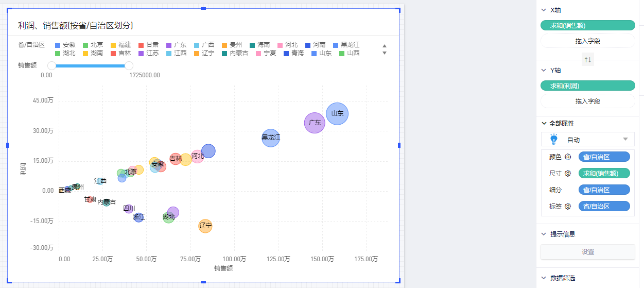Expand the 数据筛选 section

coord(543,278)
